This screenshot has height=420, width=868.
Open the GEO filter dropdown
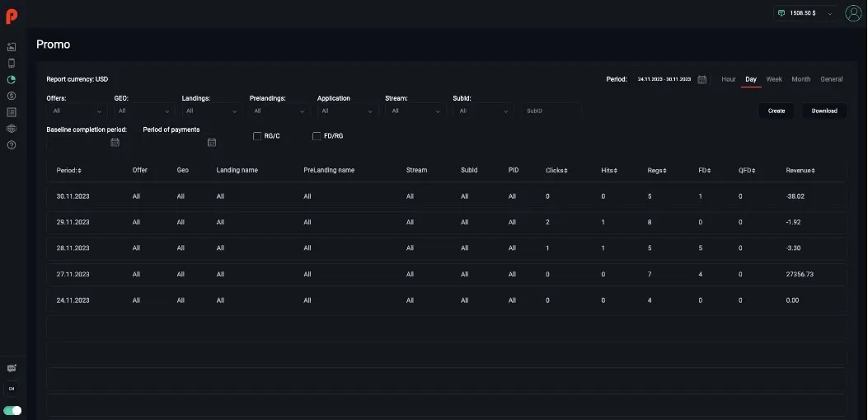pyautogui.click(x=143, y=111)
